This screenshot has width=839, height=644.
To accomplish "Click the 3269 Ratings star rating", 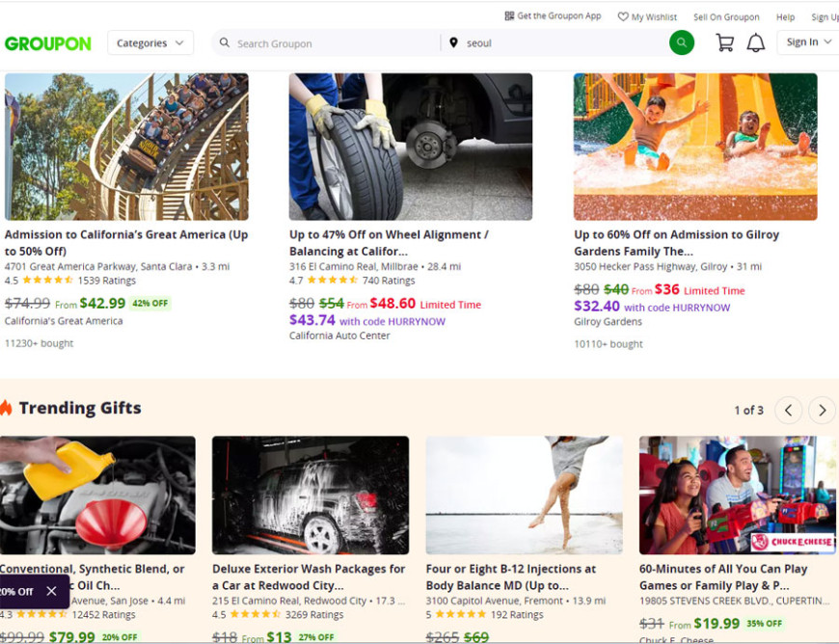I will coord(278,614).
